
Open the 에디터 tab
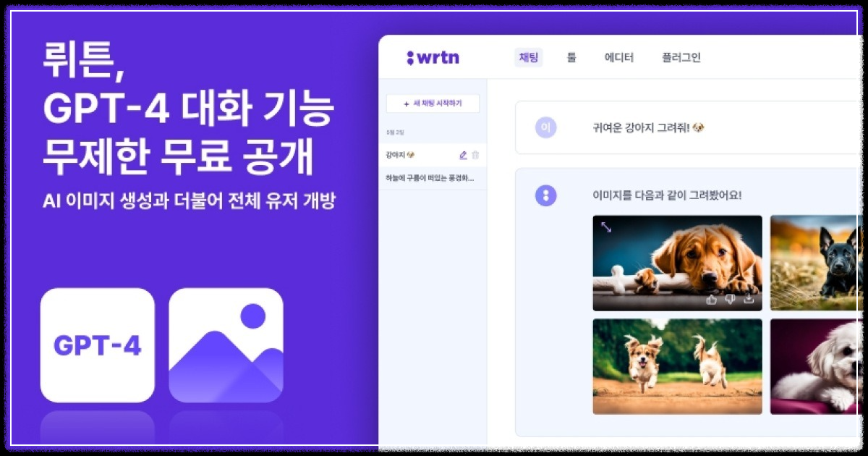[x=619, y=58]
